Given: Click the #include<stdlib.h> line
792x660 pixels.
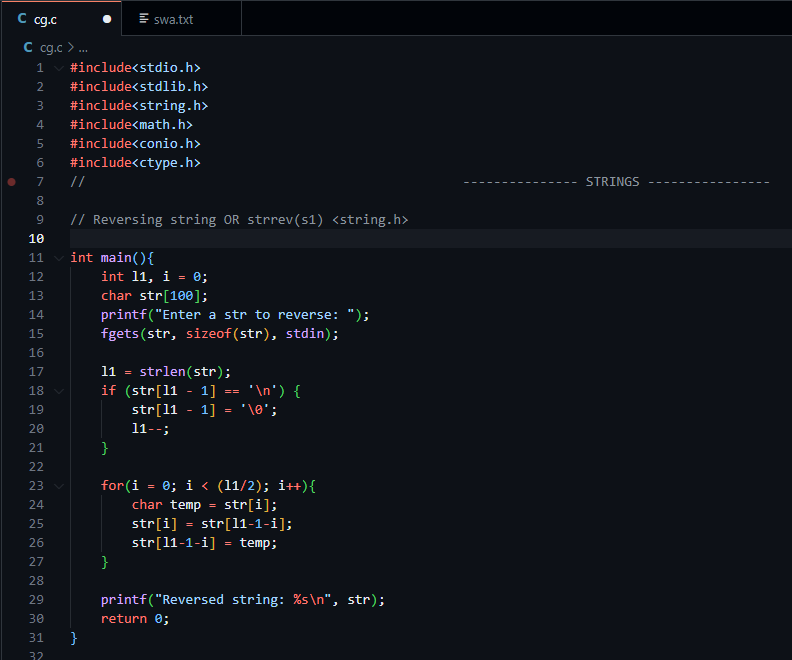Looking at the screenshot, I should (x=139, y=87).
